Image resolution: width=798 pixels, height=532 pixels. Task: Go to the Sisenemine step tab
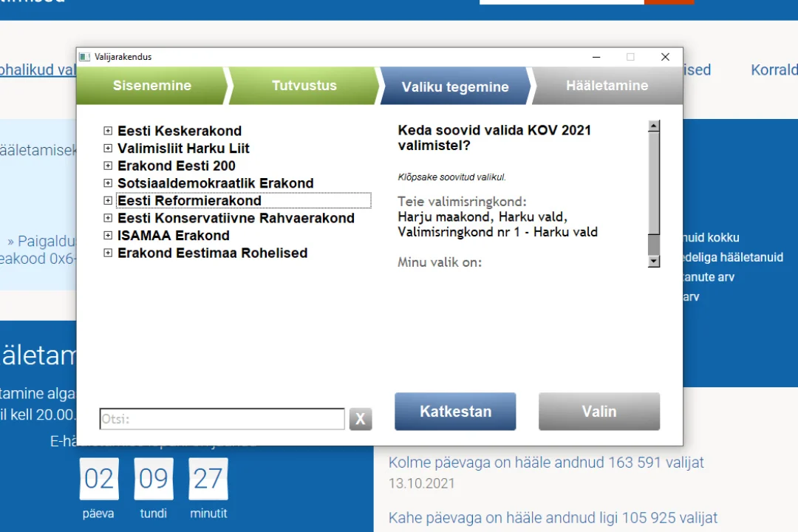(151, 86)
